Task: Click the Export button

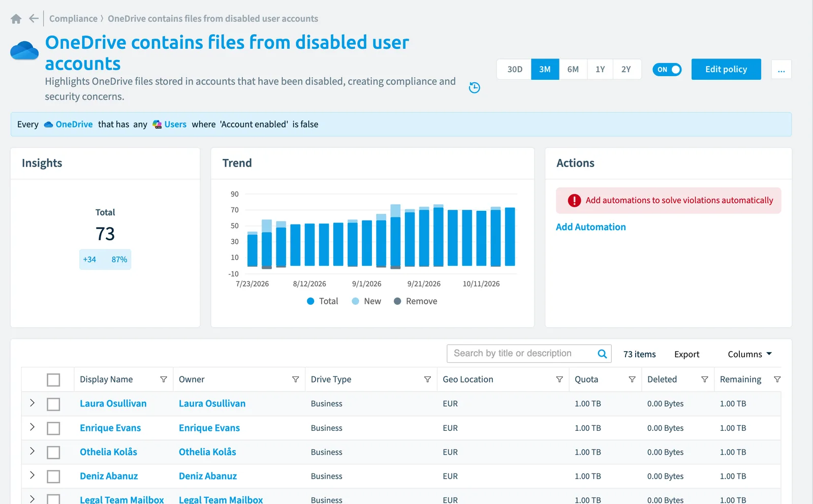Action: coord(686,354)
